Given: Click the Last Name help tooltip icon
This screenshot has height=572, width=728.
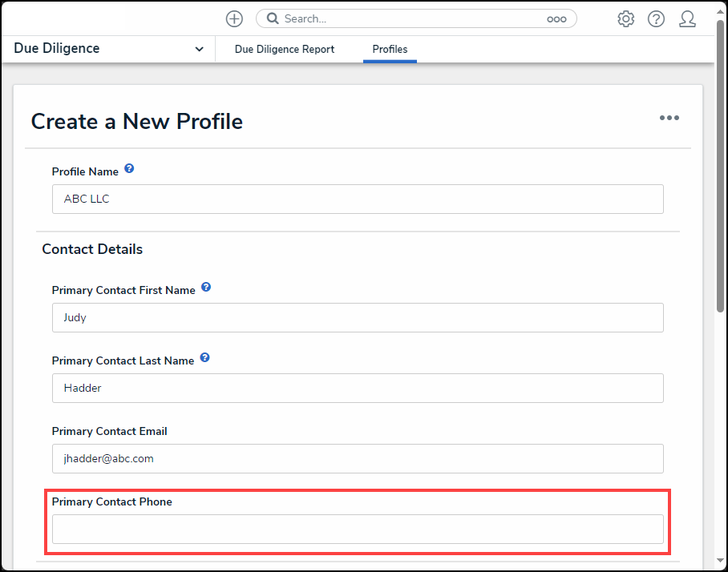Looking at the screenshot, I should pyautogui.click(x=204, y=357).
